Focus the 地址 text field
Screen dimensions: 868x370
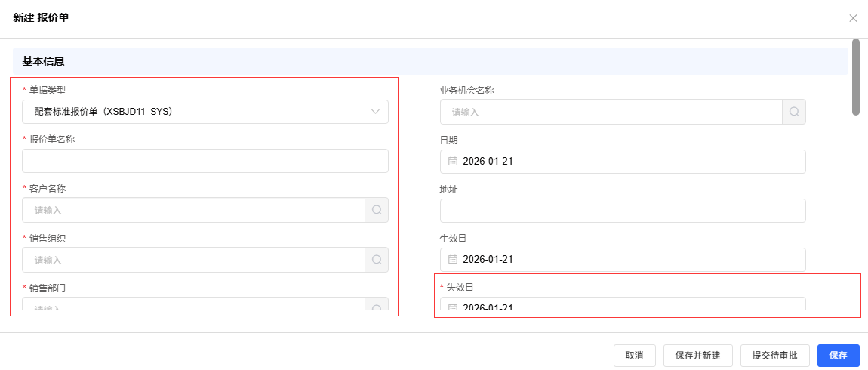pyautogui.click(x=623, y=211)
